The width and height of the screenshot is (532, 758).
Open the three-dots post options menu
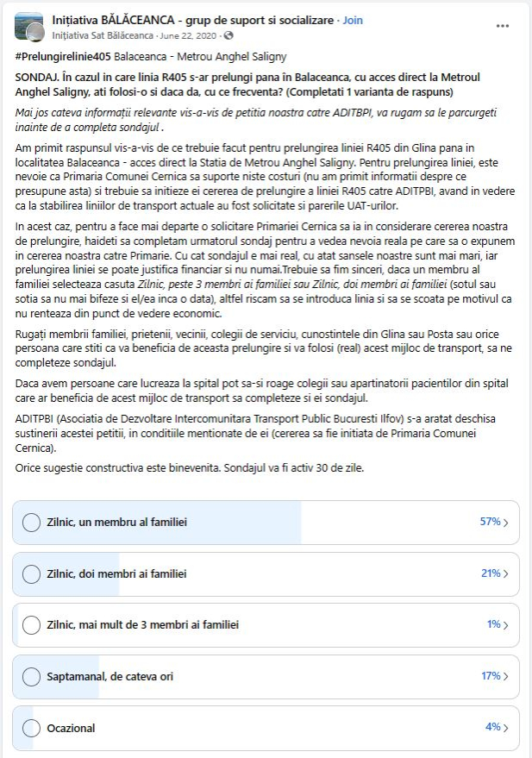503,26
